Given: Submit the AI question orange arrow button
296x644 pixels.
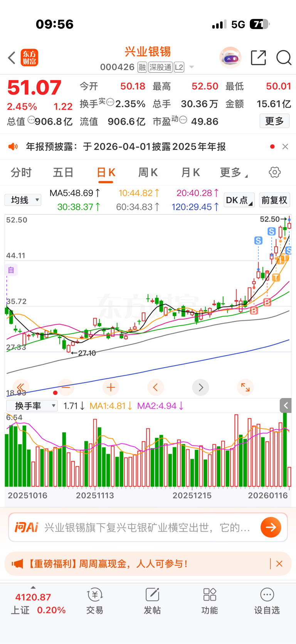Looking at the screenshot, I should coord(271,527).
